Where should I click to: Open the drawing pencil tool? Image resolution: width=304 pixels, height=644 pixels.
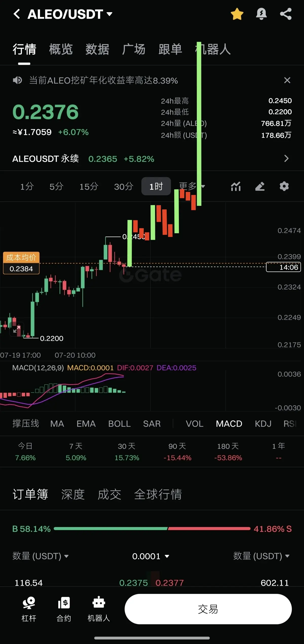(260, 186)
